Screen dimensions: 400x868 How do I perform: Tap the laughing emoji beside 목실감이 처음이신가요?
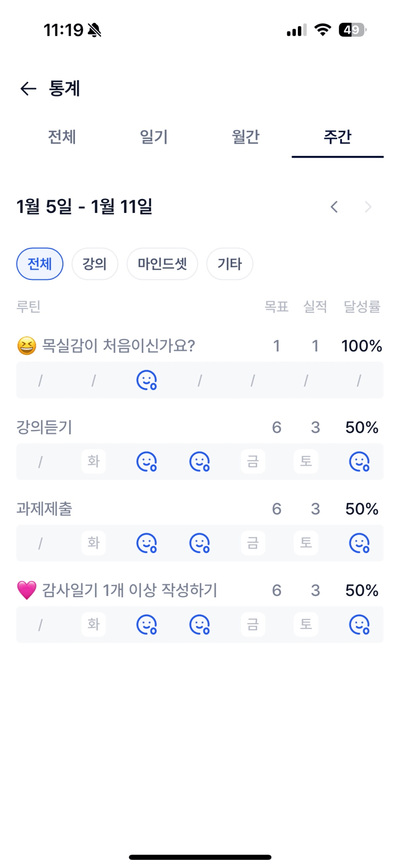coord(27,346)
